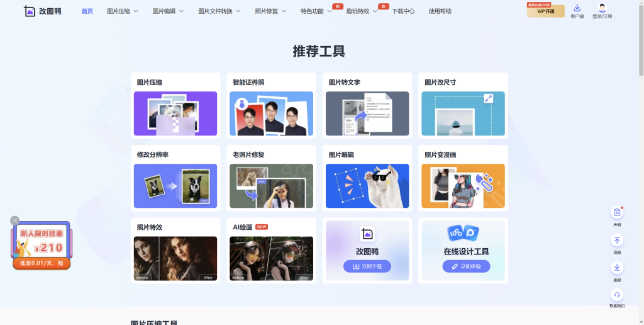This screenshot has height=325, width=644.
Task: Go to 底部 with the down-arrow icon
Action: pos(616,268)
